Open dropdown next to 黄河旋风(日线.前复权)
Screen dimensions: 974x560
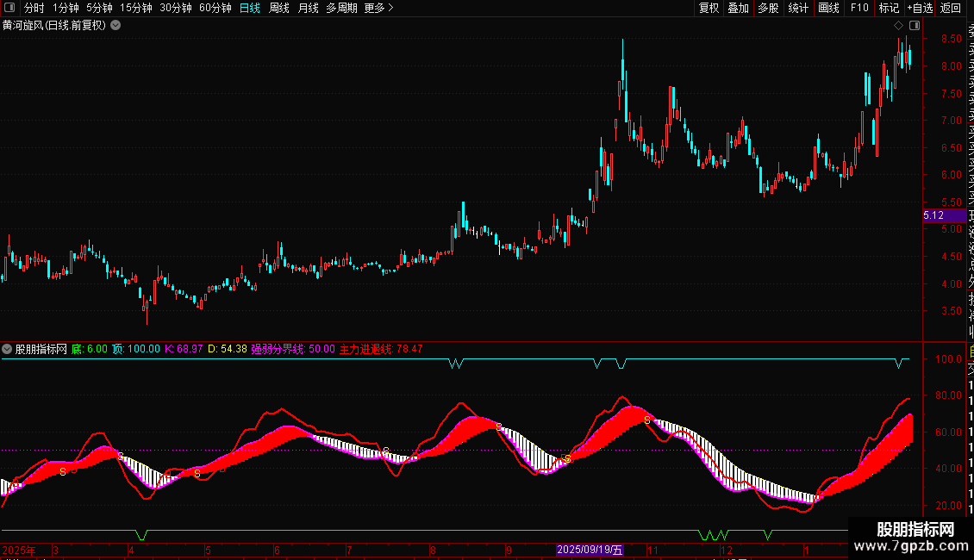[x=116, y=26]
